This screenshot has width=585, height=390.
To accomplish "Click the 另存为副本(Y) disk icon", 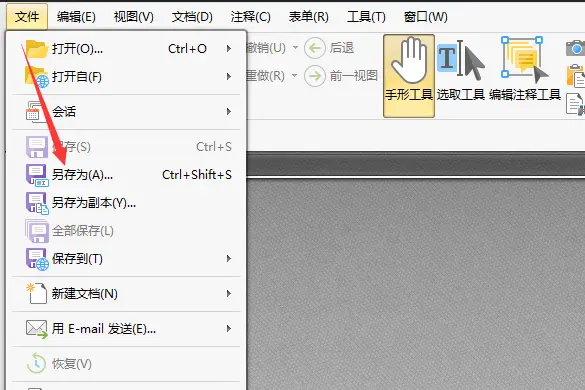I will pos(37,203).
